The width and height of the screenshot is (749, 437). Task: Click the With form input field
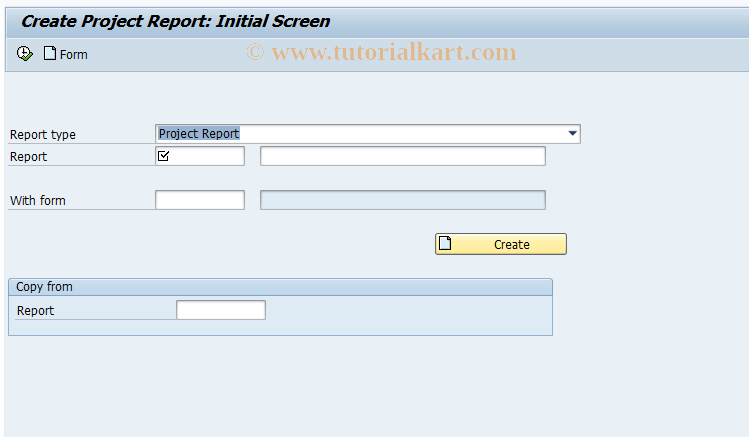pos(200,200)
